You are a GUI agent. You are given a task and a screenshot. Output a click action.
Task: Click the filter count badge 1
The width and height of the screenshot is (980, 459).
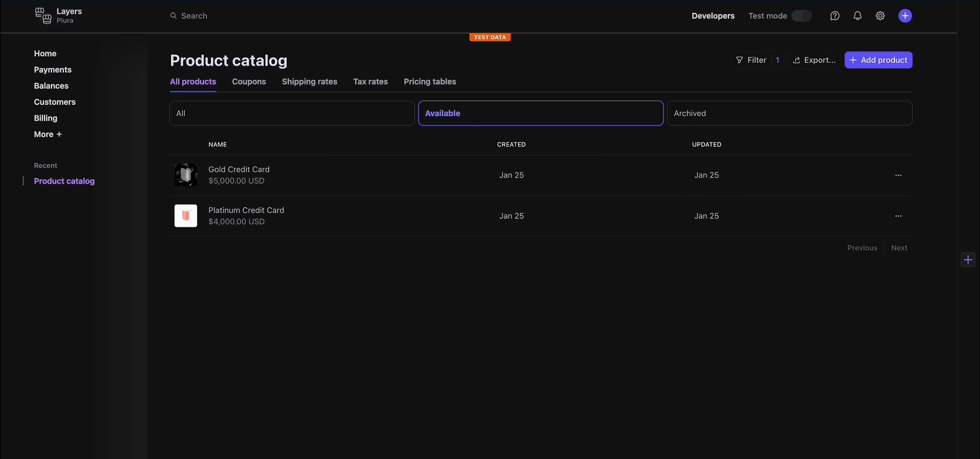tap(778, 60)
